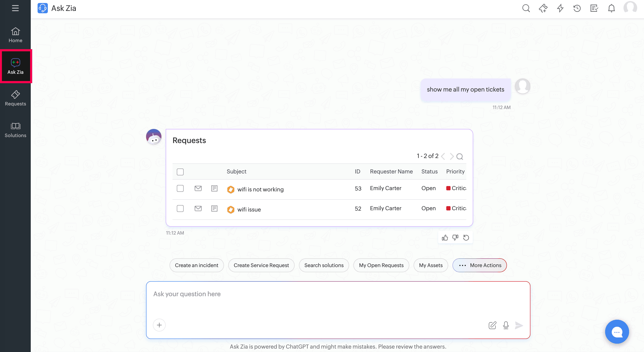Click the thumbs down feedback icon

click(x=455, y=238)
